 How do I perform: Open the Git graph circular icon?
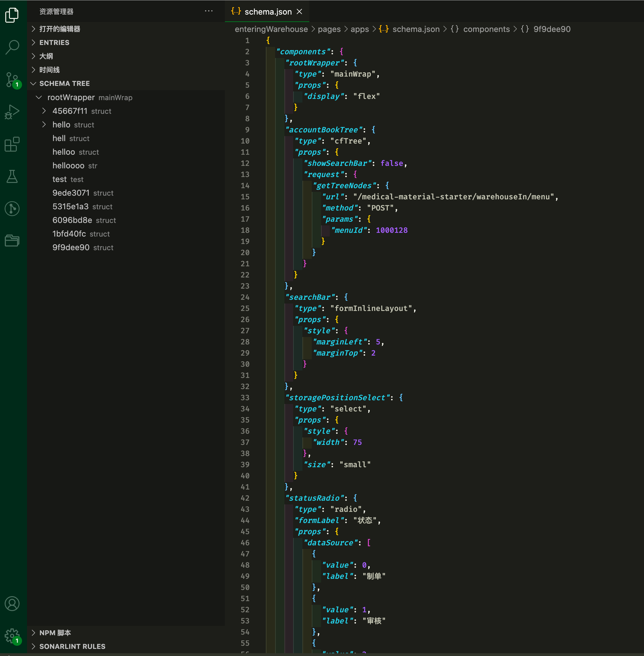(x=12, y=209)
